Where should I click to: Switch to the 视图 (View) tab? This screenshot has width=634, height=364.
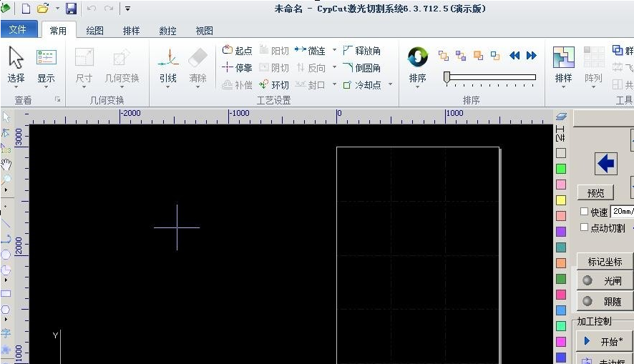pyautogui.click(x=204, y=30)
